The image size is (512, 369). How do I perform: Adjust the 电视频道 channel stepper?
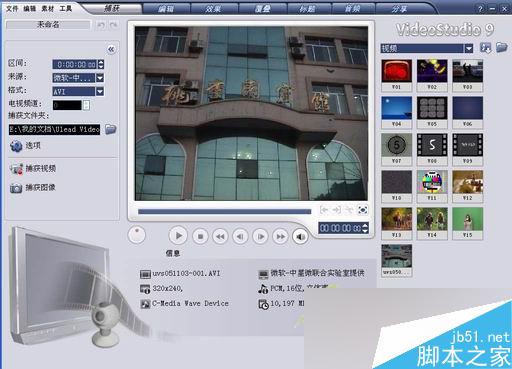[86, 105]
